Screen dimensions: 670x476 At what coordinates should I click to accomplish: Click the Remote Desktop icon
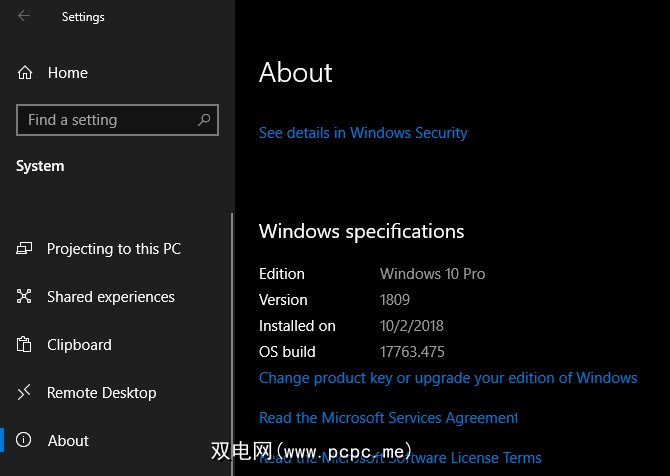click(x=26, y=393)
